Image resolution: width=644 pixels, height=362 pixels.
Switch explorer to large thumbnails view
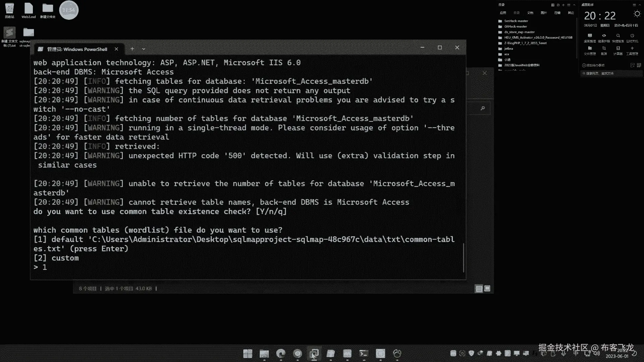coord(487,289)
